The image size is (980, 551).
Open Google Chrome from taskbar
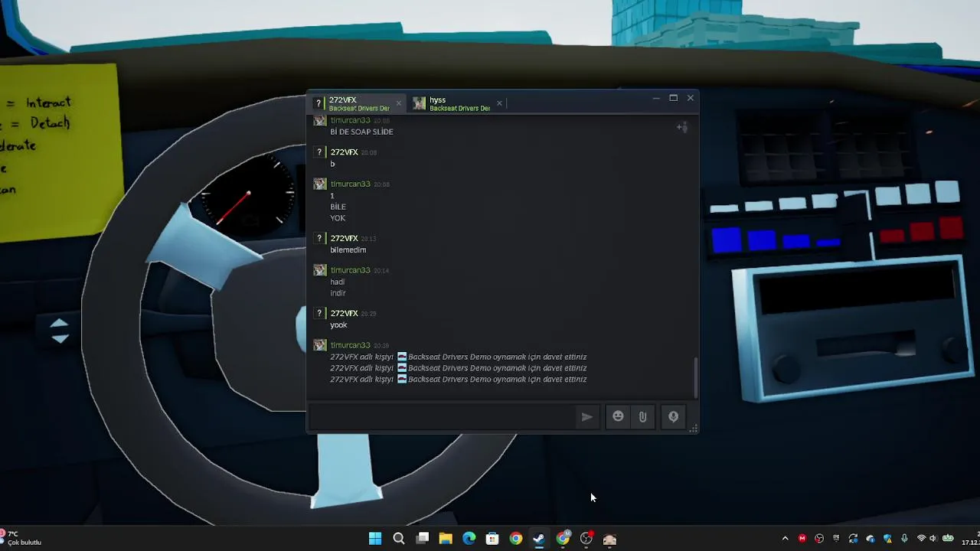click(x=516, y=539)
